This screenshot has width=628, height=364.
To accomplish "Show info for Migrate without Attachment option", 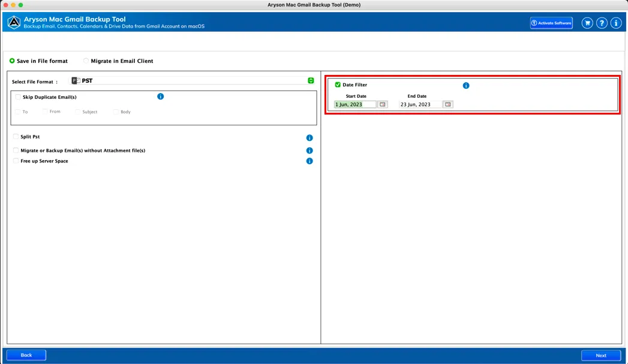I will pos(310,151).
